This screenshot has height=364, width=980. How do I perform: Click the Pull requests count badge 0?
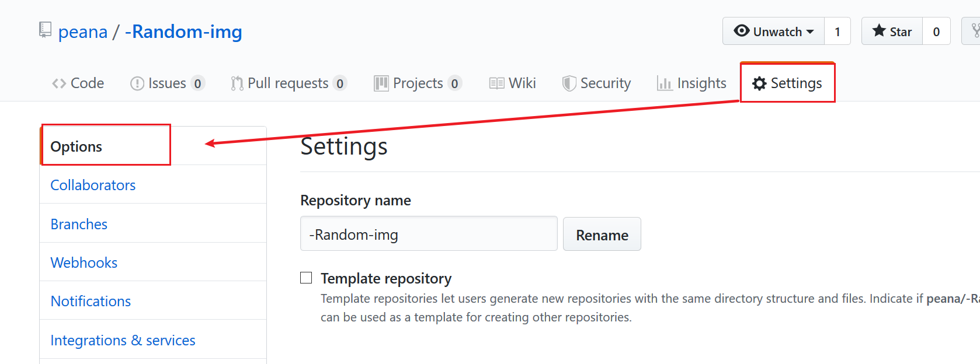tap(340, 84)
